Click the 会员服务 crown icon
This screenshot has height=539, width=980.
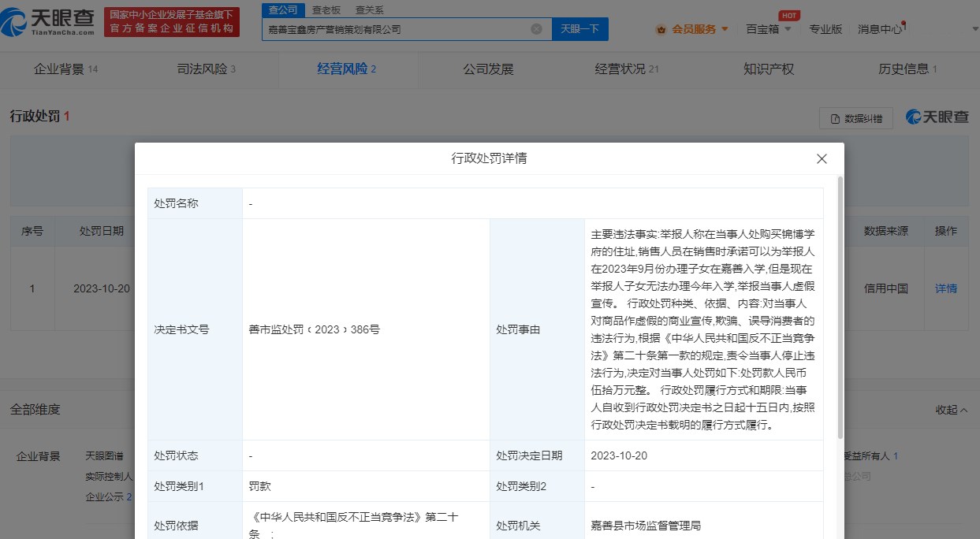(x=661, y=29)
